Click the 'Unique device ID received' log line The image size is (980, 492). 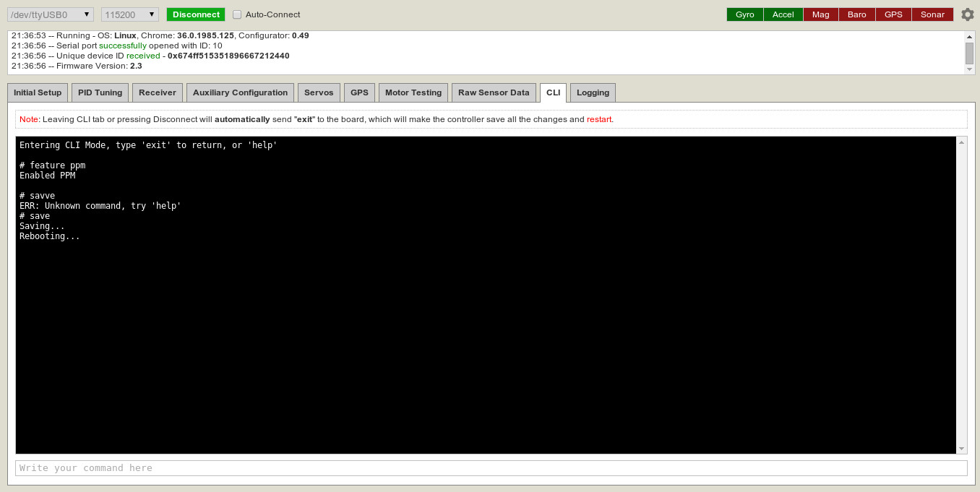pos(150,56)
